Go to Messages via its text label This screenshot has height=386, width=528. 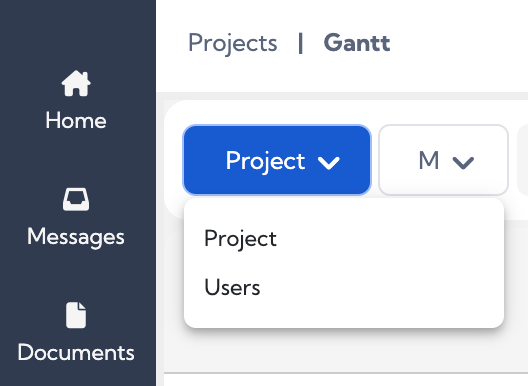(x=76, y=237)
